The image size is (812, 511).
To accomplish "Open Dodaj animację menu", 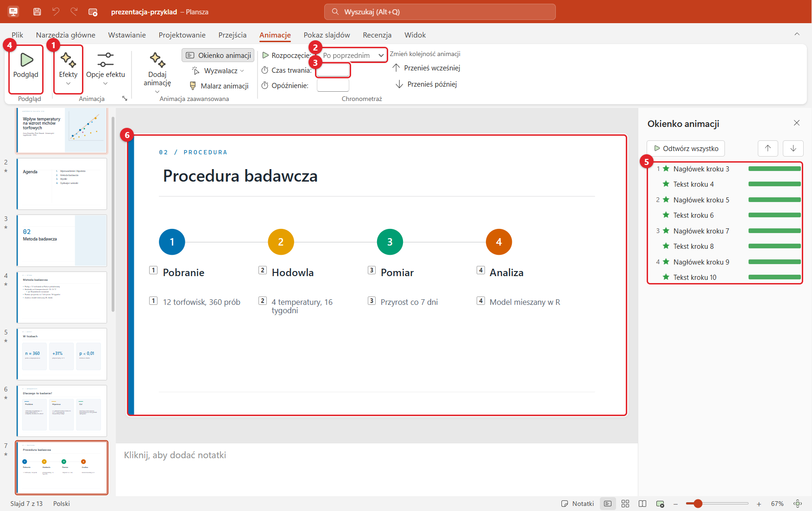I will pos(157,72).
